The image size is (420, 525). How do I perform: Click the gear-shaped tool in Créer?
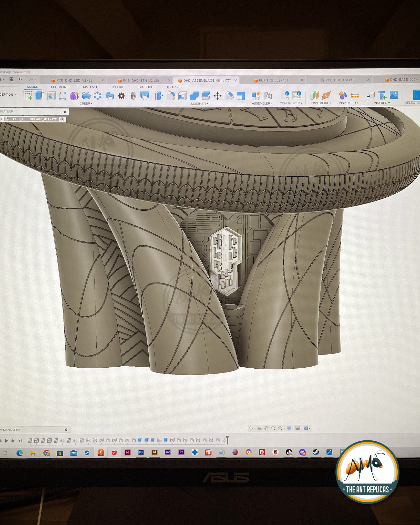tap(121, 96)
